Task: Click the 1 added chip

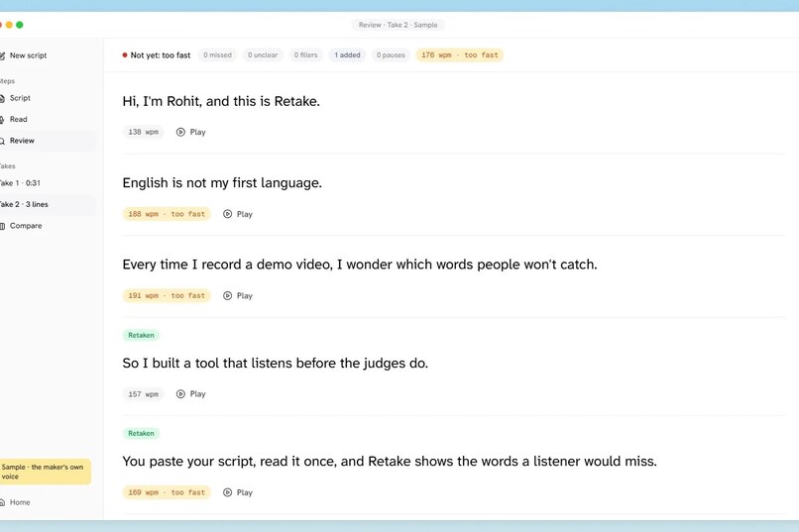Action: (x=347, y=54)
